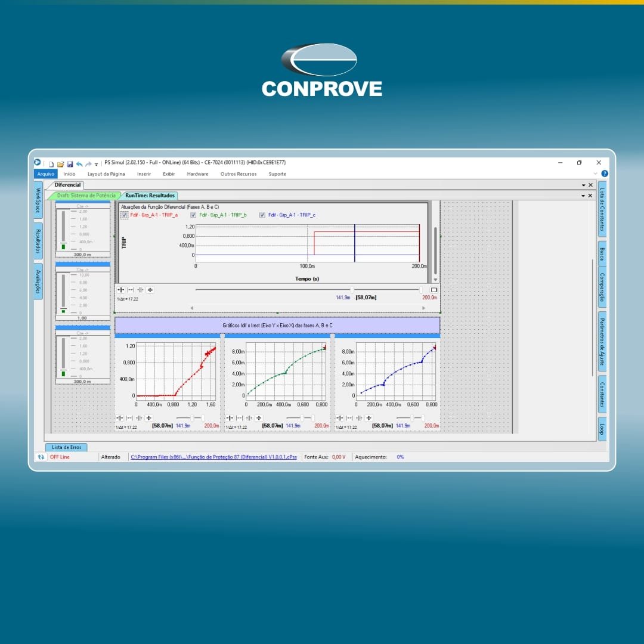Click first cursor tool icon below TRIP chart
The width and height of the screenshot is (644, 644).
[120, 290]
